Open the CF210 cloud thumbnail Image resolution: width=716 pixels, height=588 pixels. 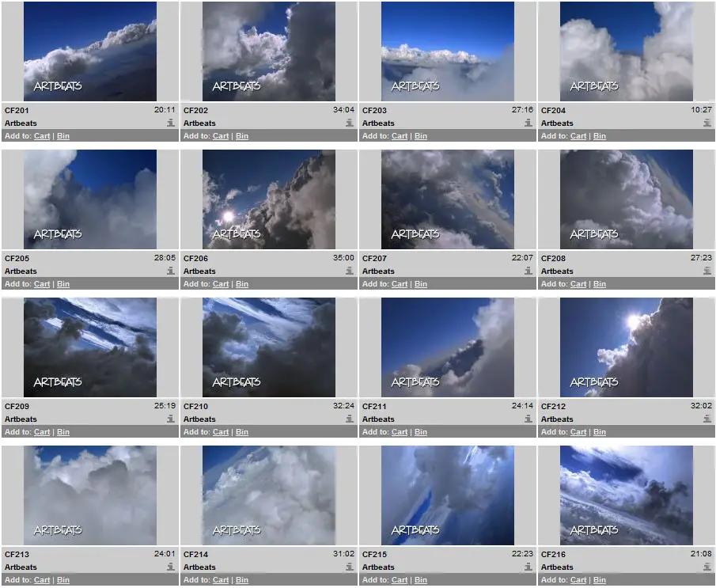(269, 347)
